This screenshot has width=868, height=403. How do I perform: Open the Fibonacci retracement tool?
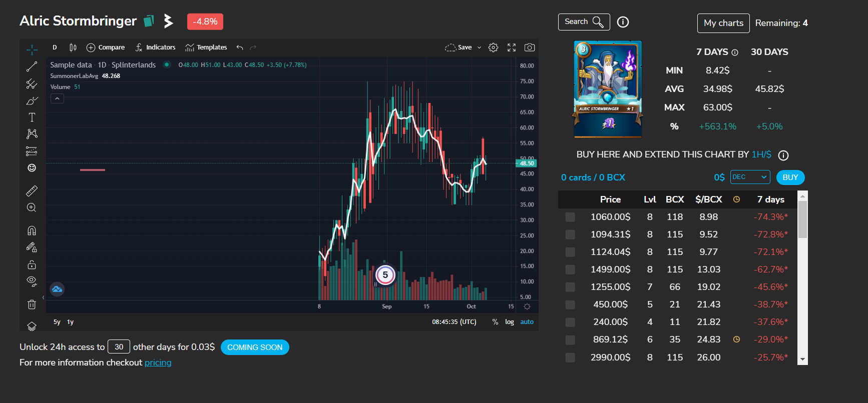tap(32, 83)
